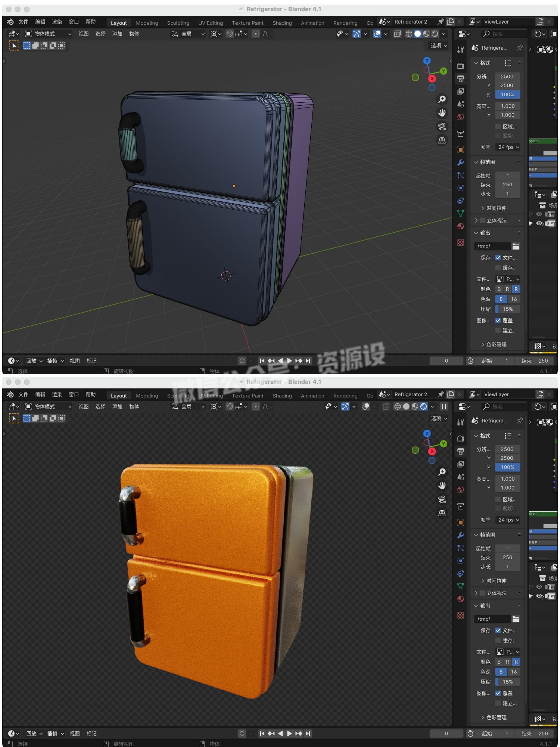
Task: Enable 立体视法 checkbox in the blue-fridge window
Action: tap(483, 220)
